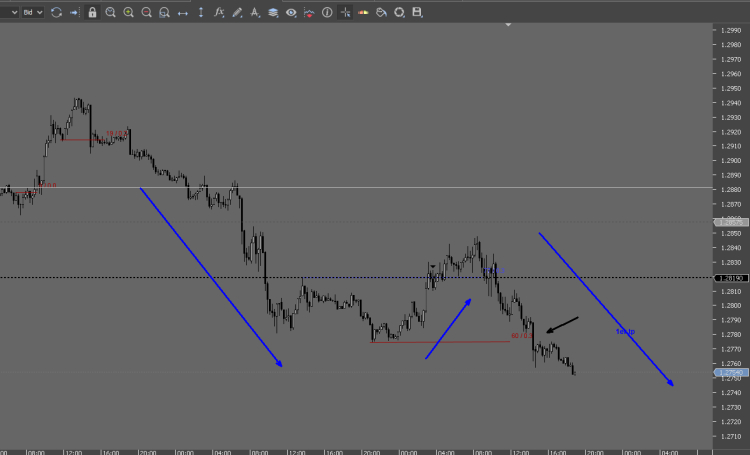Open the stacked layers icon menu

[x=273, y=12]
